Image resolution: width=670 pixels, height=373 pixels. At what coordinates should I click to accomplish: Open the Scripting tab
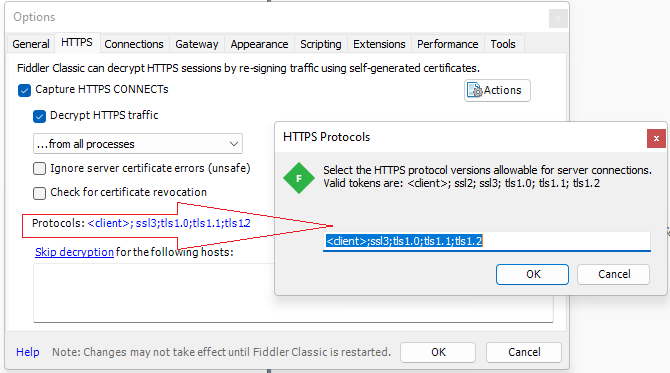(320, 44)
